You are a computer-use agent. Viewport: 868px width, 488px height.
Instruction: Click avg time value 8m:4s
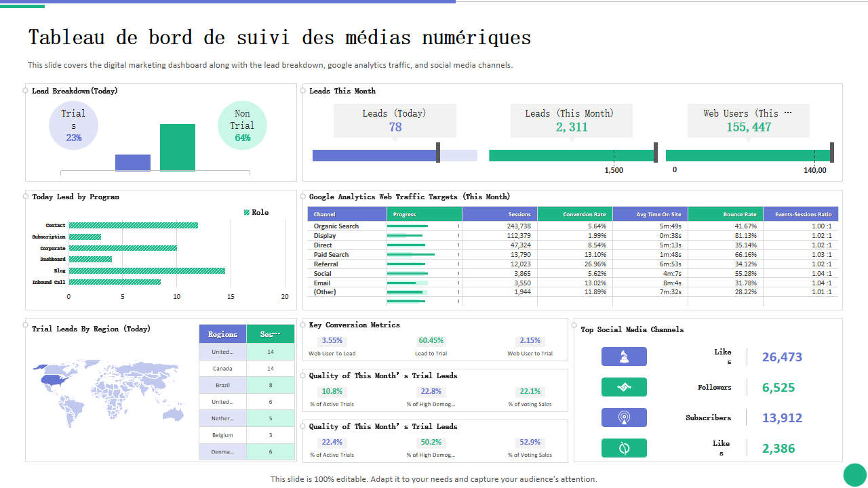[672, 283]
